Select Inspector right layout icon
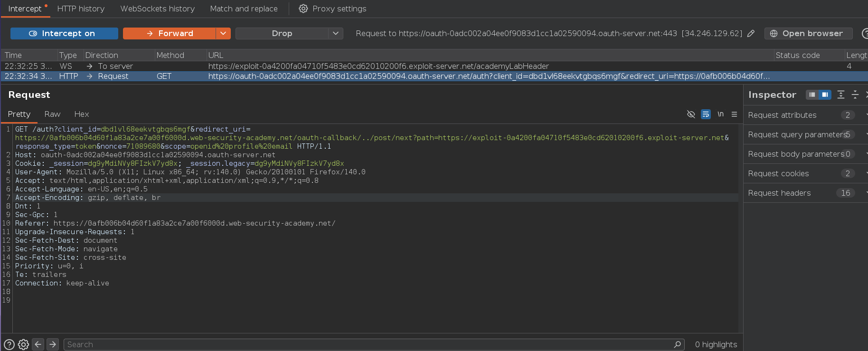The width and height of the screenshot is (868, 351). (x=825, y=95)
